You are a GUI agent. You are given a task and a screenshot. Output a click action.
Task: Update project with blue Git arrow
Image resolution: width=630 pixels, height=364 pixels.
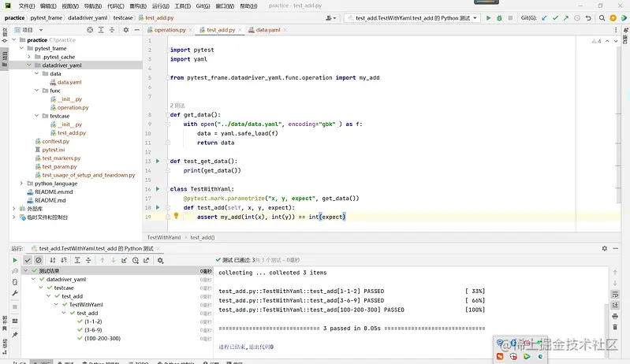point(544,18)
